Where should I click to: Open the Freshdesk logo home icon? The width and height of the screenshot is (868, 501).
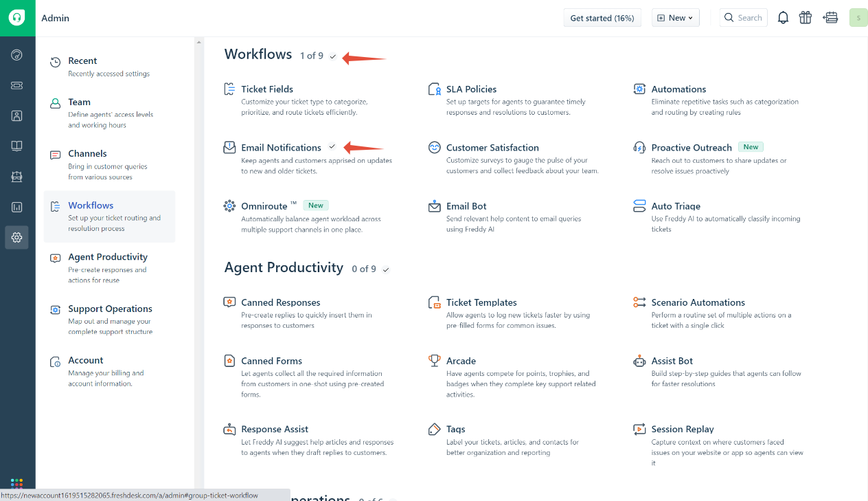17,18
